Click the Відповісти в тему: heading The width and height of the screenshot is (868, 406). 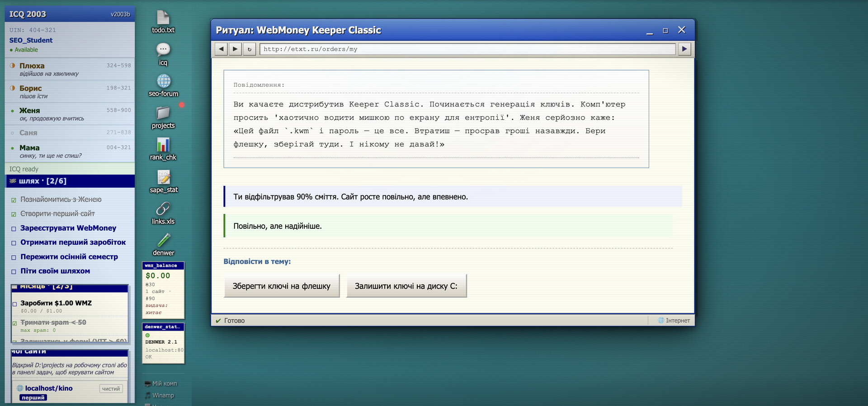tap(257, 261)
